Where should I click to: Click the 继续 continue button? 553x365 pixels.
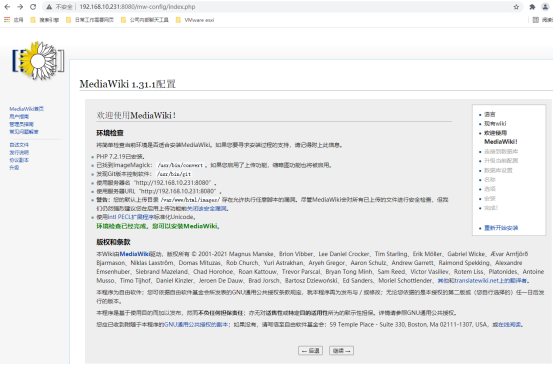point(341,351)
